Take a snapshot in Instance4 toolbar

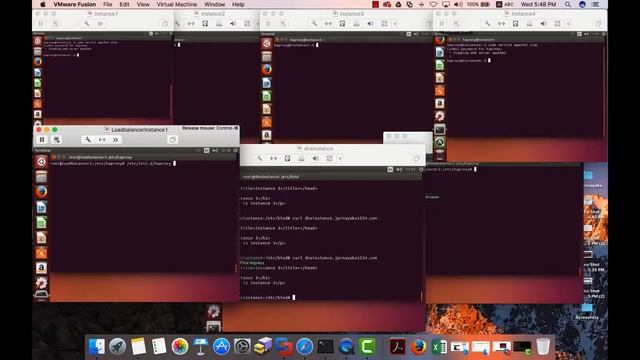[x=456, y=24]
